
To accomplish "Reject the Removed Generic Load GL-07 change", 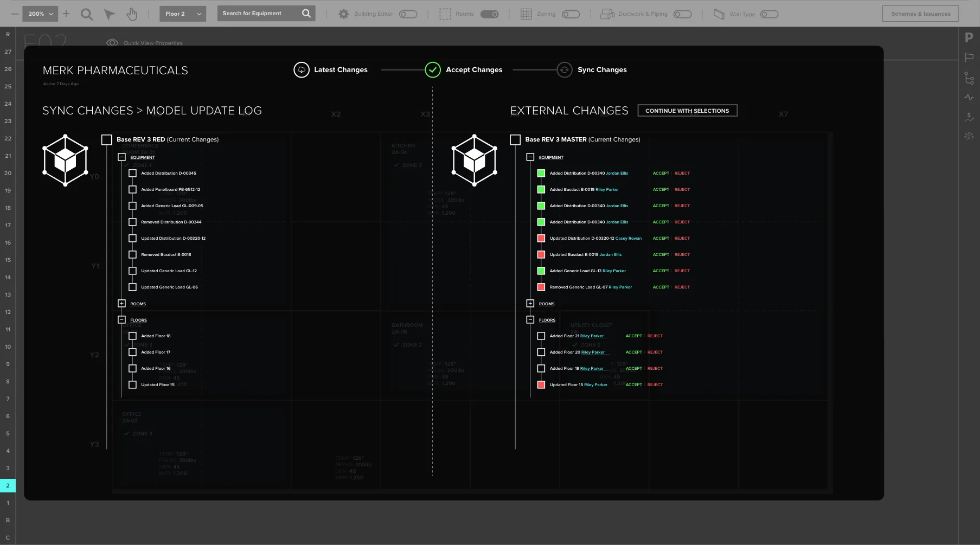I will 682,287.
